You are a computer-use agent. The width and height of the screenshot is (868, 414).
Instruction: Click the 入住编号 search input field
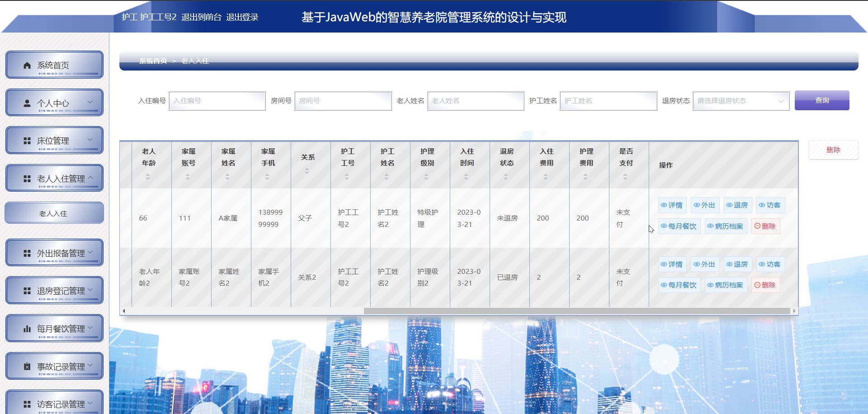point(217,101)
